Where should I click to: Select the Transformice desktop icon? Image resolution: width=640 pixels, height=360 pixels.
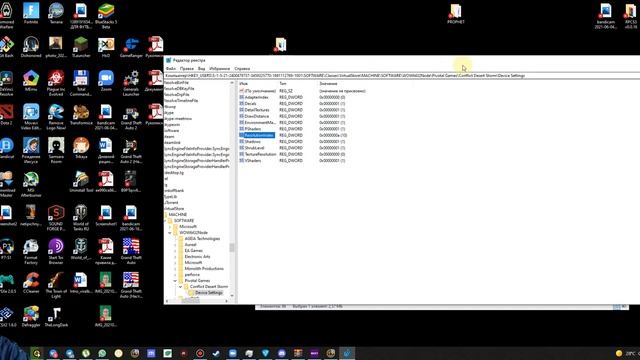click(81, 114)
